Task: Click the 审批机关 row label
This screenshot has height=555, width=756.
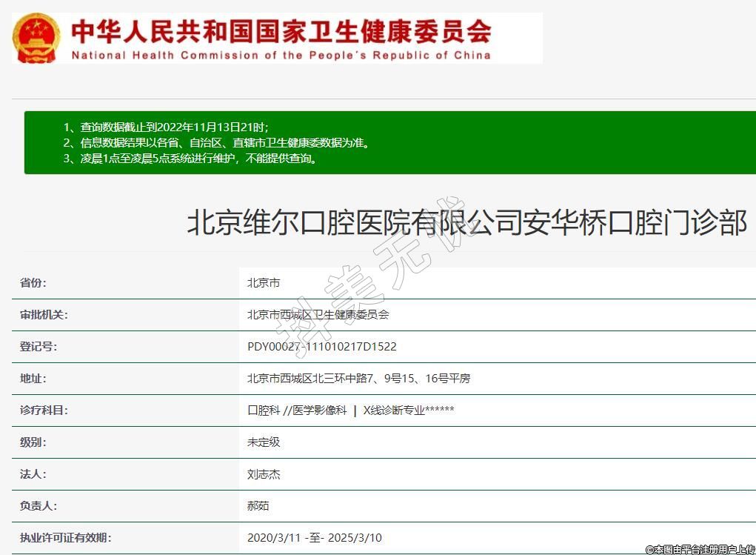Action: pos(43,315)
